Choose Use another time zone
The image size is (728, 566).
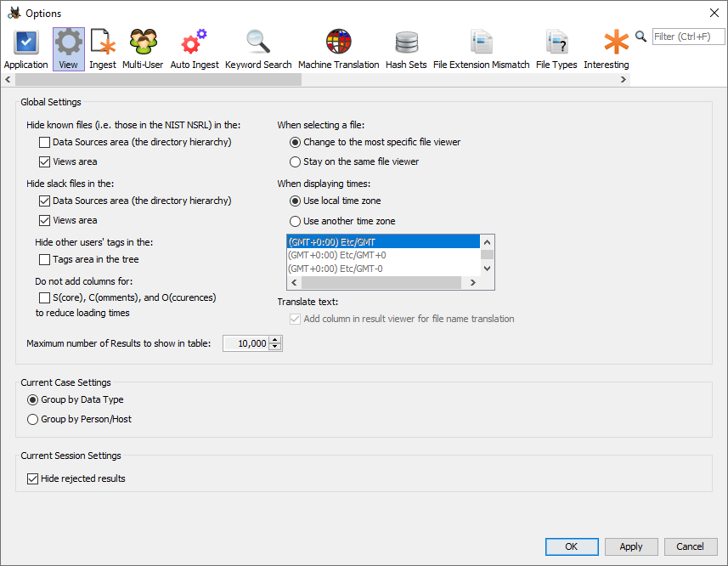295,221
